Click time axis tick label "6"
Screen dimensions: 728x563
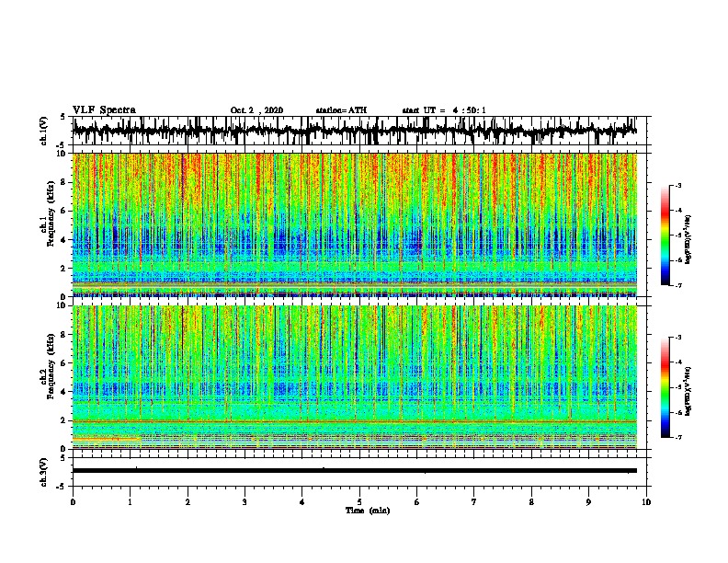pos(416,502)
